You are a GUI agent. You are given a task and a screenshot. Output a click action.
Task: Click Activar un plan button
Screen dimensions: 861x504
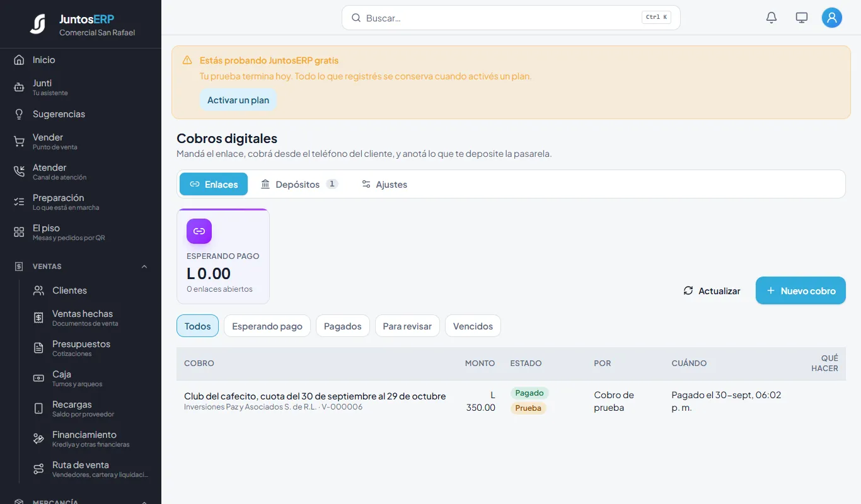click(x=238, y=100)
